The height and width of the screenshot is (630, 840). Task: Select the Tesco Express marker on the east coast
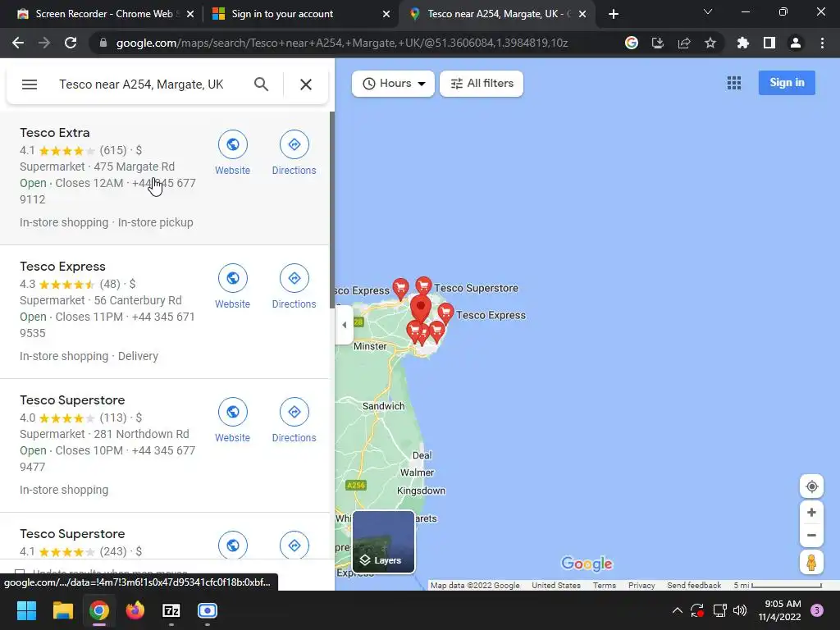click(445, 313)
